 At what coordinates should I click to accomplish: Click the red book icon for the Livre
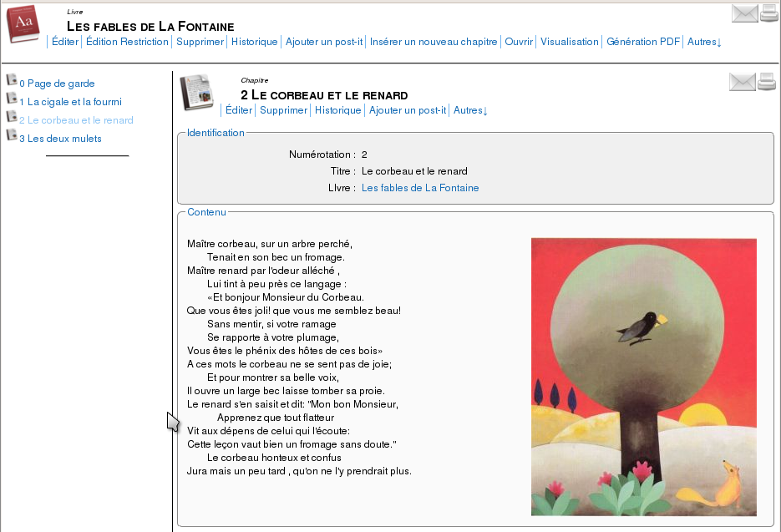click(x=23, y=24)
